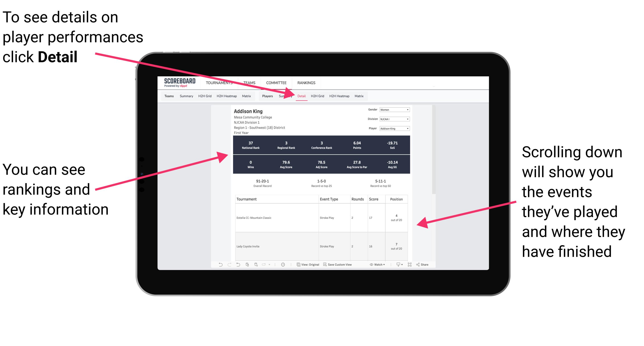Click the Detail tab

pyautogui.click(x=301, y=96)
